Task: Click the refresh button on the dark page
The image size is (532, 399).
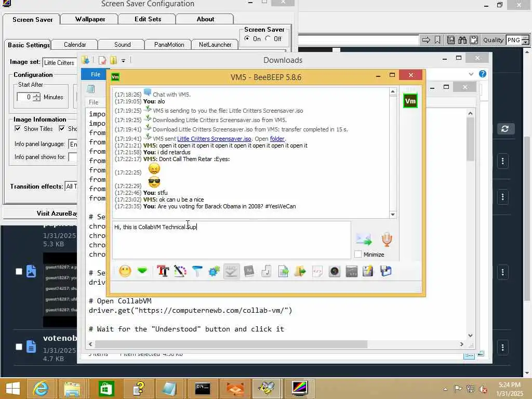Action: pyautogui.click(x=505, y=129)
